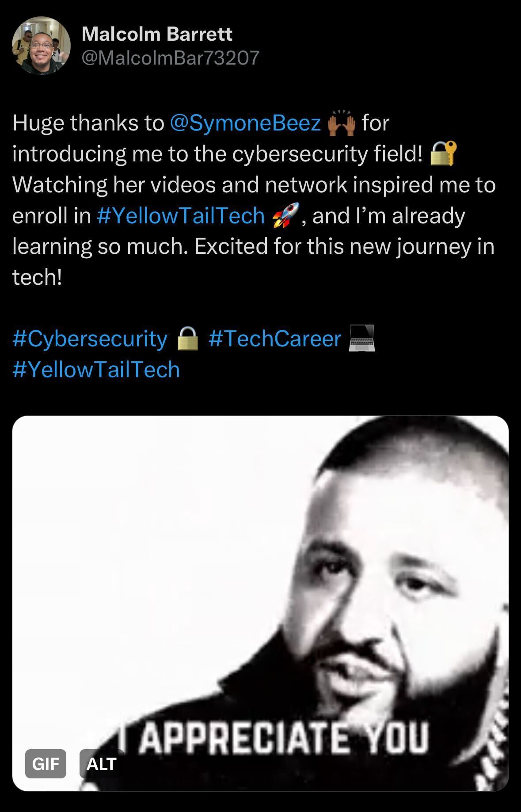Open the #YellowTailTech hashtag beside the rocket

pyautogui.click(x=180, y=215)
